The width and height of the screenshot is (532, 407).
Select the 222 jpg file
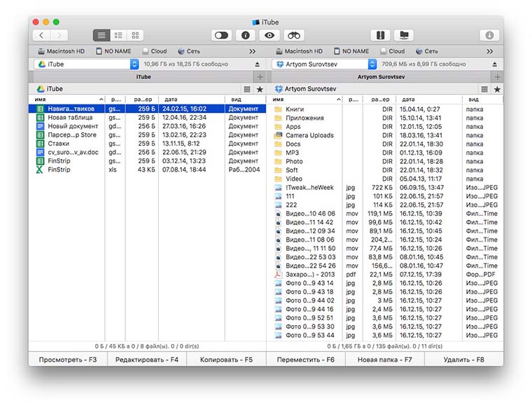[x=385, y=205]
